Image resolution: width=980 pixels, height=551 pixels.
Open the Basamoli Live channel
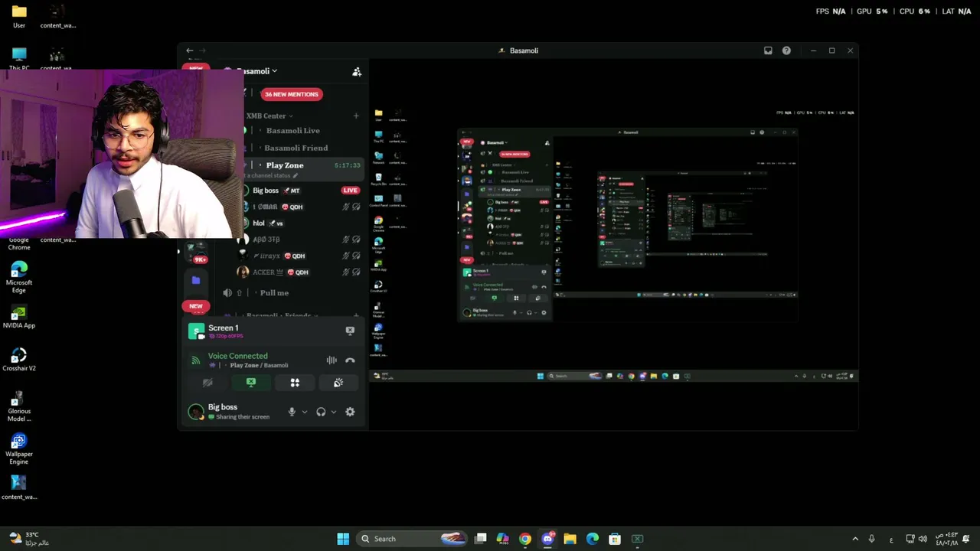tap(293, 131)
